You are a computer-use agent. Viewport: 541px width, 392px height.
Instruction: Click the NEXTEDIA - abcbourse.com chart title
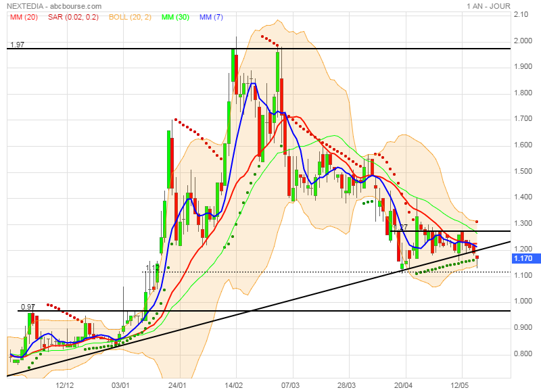pyautogui.click(x=54, y=6)
